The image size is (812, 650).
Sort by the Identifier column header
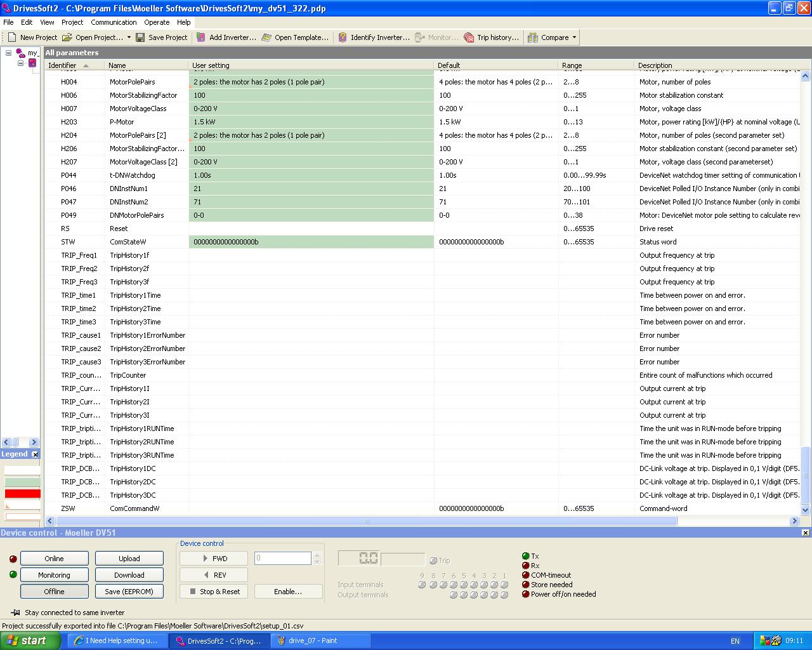tap(74, 65)
